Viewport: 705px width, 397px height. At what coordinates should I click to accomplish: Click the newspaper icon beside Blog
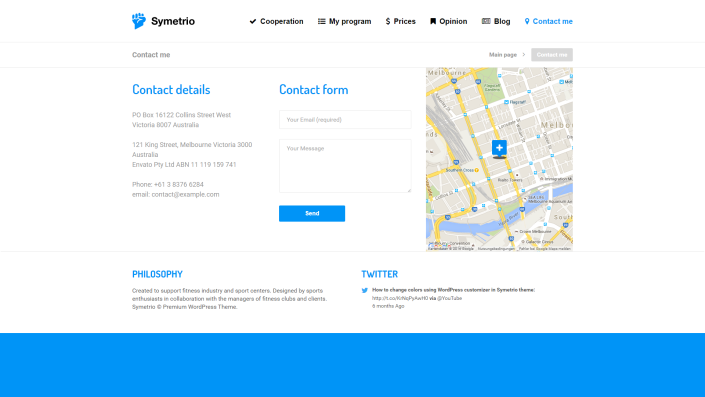point(486,21)
